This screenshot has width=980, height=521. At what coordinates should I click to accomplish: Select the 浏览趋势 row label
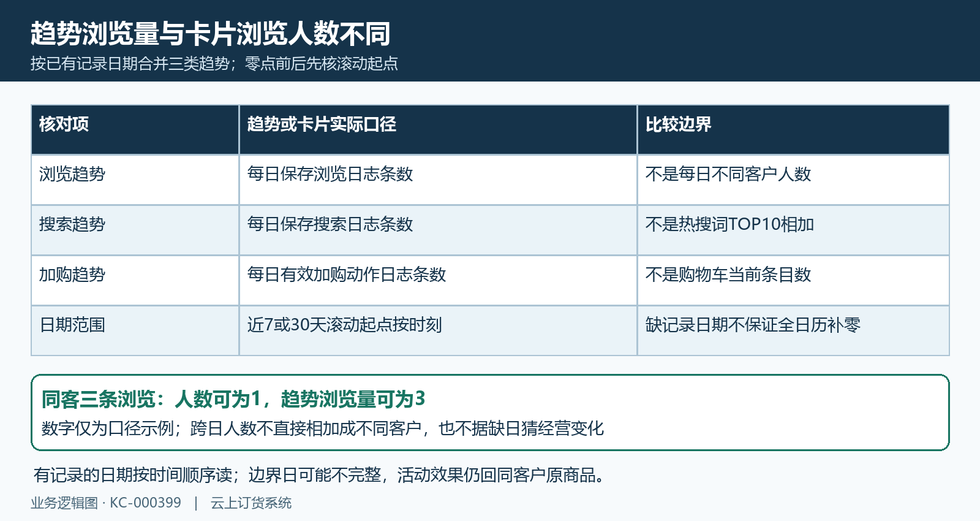point(72,174)
